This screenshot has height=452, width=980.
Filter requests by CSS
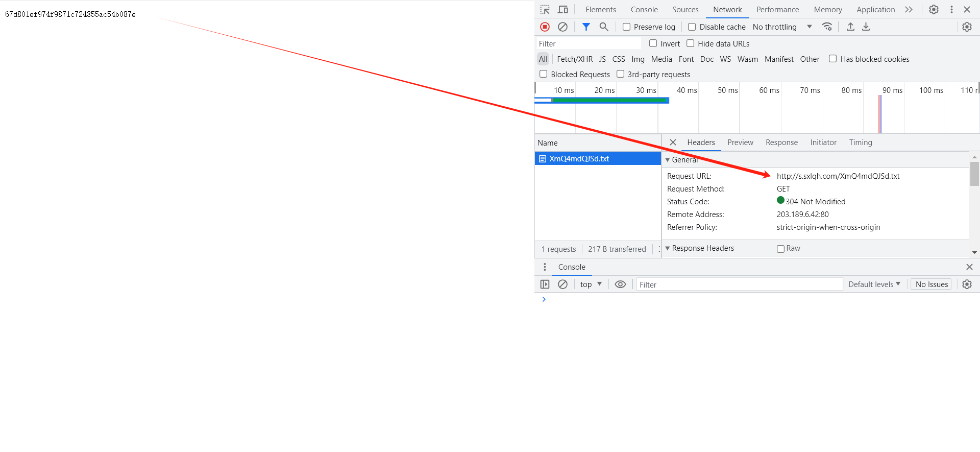tap(619, 59)
